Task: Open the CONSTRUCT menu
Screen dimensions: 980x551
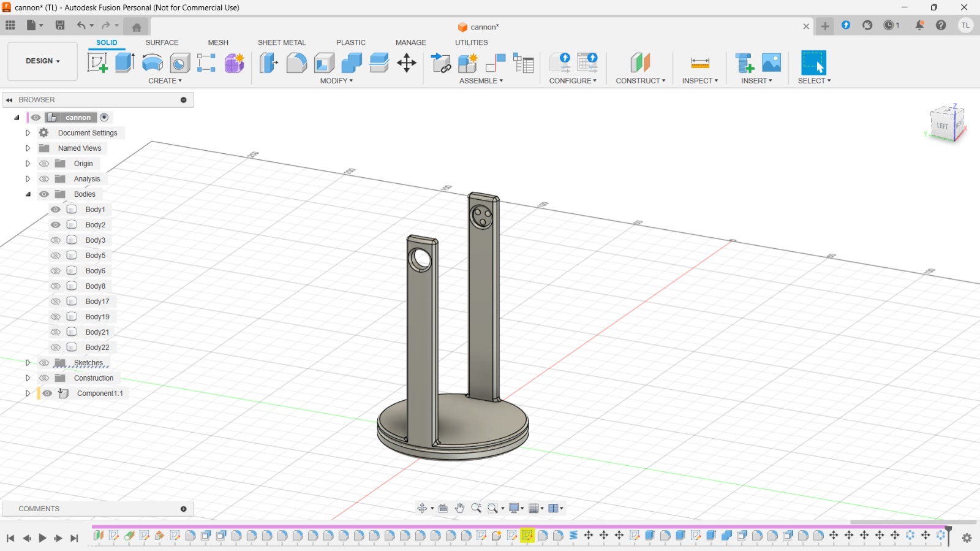Action: coord(640,81)
